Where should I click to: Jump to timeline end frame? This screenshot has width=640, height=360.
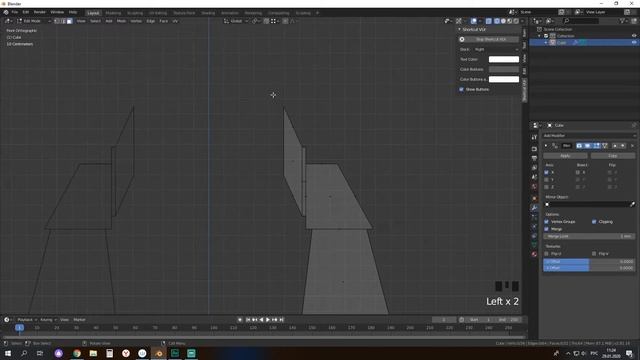281,320
